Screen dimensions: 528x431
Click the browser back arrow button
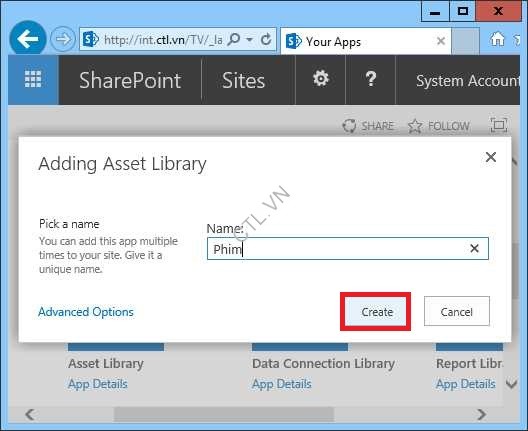coord(28,39)
